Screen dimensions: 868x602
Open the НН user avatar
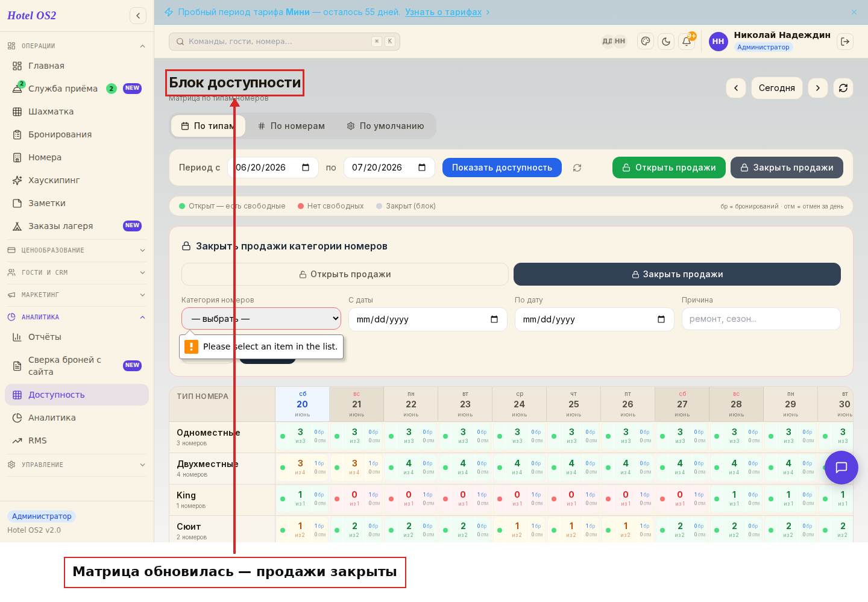pyautogui.click(x=718, y=42)
